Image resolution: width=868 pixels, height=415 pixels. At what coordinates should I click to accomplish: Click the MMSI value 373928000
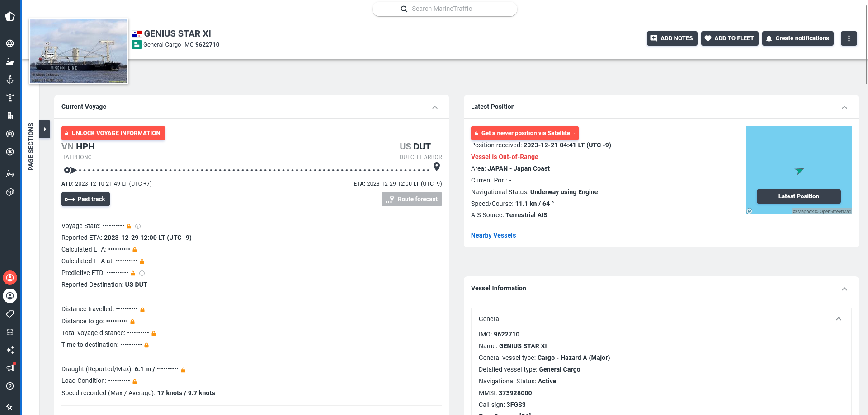coord(515,393)
